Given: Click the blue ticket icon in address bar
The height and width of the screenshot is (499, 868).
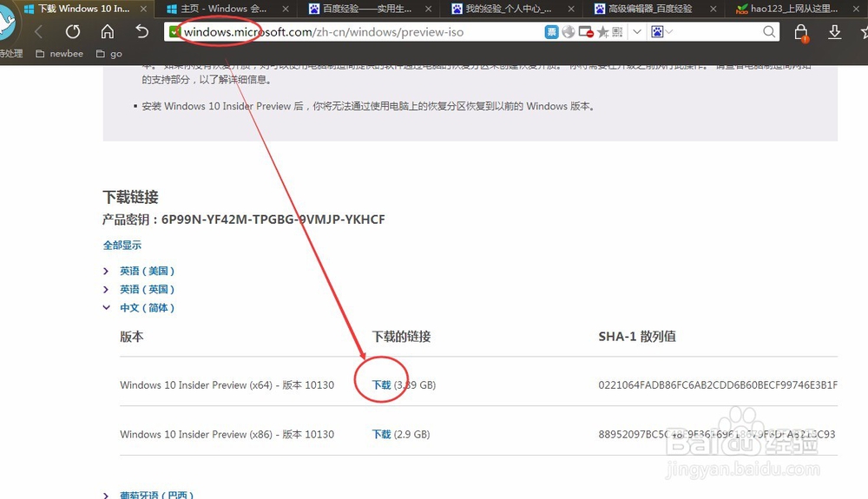Looking at the screenshot, I should tap(551, 32).
